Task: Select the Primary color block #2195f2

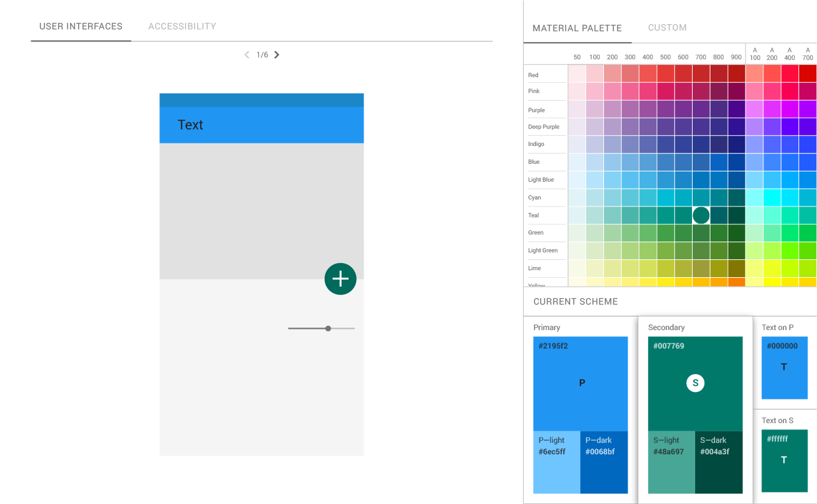Action: (580, 384)
